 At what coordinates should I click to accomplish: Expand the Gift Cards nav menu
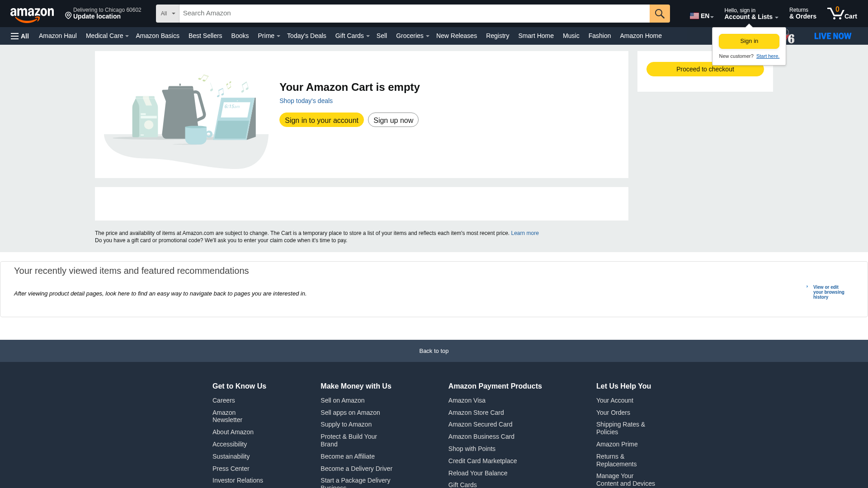tap(352, 36)
